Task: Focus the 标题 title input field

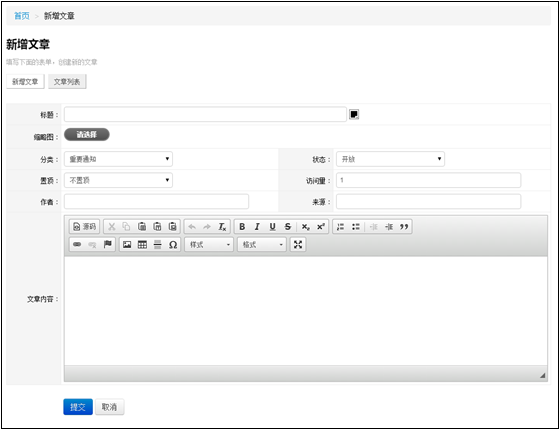Action: tap(205, 114)
